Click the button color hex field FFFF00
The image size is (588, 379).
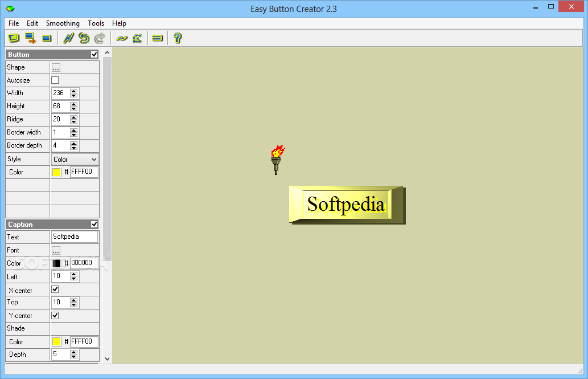tap(84, 172)
